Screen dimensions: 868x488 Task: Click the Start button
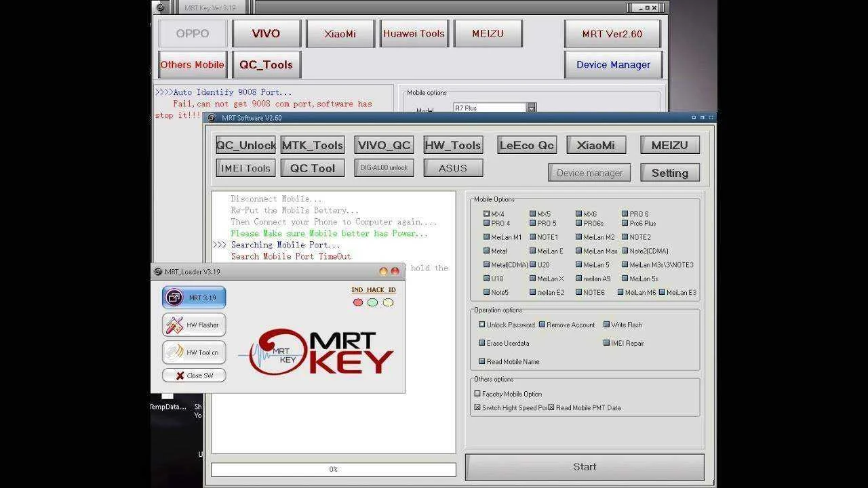click(x=585, y=467)
